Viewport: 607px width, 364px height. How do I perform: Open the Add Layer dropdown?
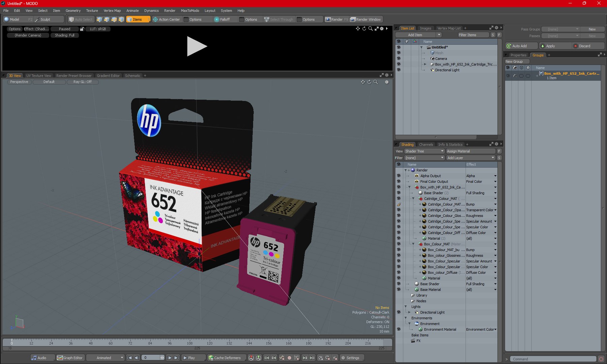[470, 158]
